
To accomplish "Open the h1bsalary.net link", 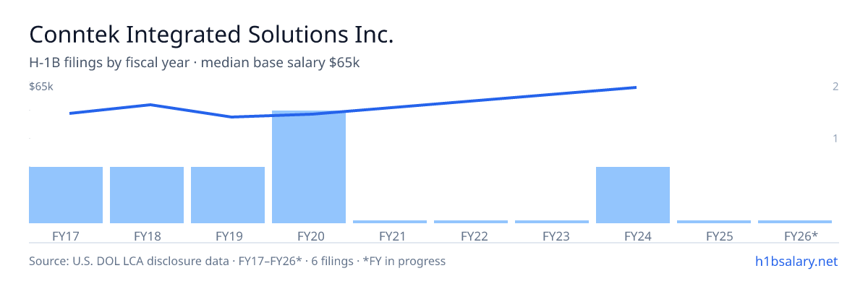I will [x=796, y=261].
